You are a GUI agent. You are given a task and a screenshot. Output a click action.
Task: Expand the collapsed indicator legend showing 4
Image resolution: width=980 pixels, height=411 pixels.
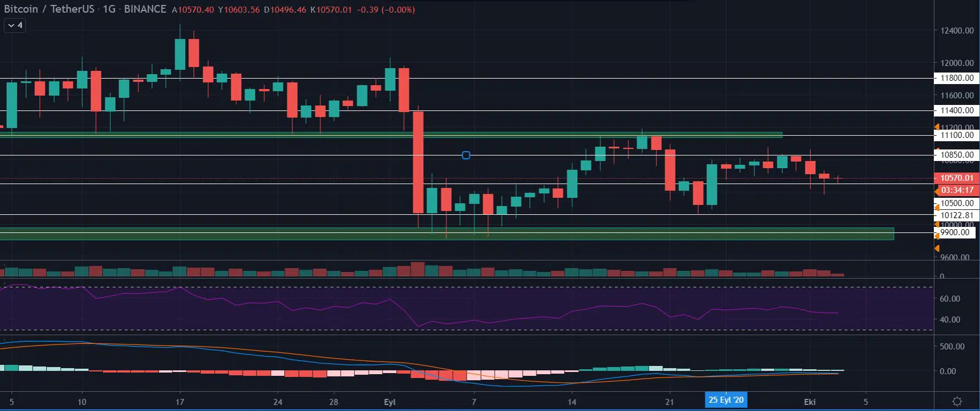point(15,25)
